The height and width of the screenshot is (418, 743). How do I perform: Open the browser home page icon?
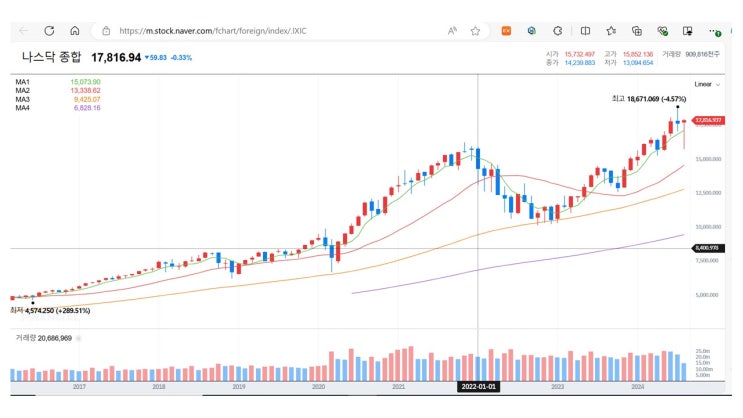(75, 31)
